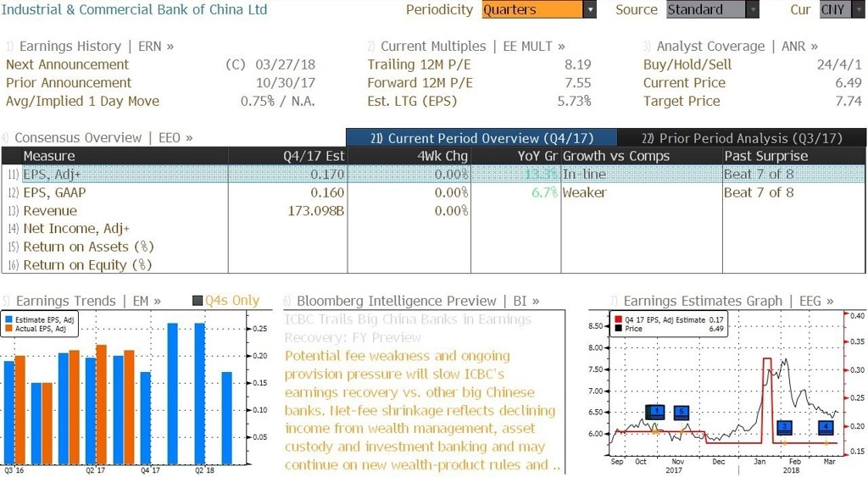Viewport: 868px width, 477px height.
Task: Switch to Prior Period Analysis (Q3/17) tab
Action: pos(742,138)
